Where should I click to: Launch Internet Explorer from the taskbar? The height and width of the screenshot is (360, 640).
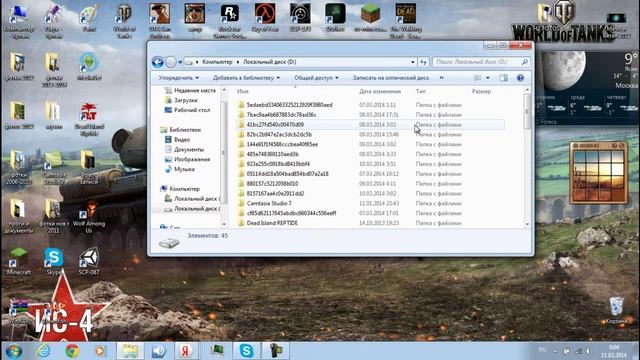(x=42, y=351)
